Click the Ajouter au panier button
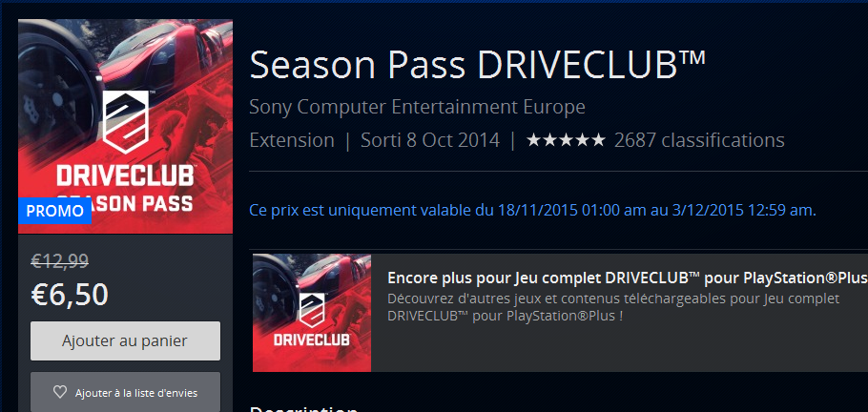Viewport: 868px width, 412px height. pyautogui.click(x=125, y=340)
